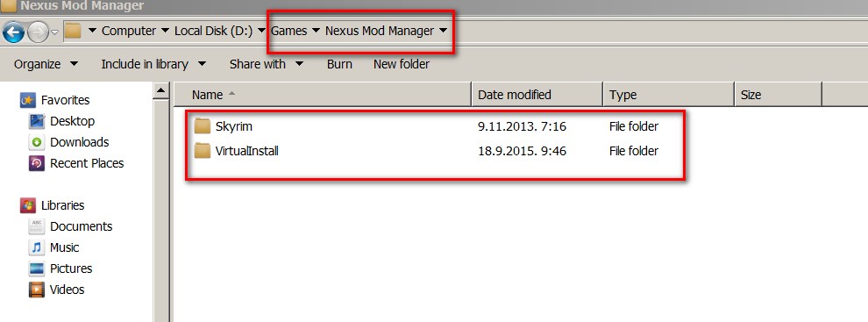Sort by Date modified column header
The image size is (868, 322).
(x=537, y=95)
